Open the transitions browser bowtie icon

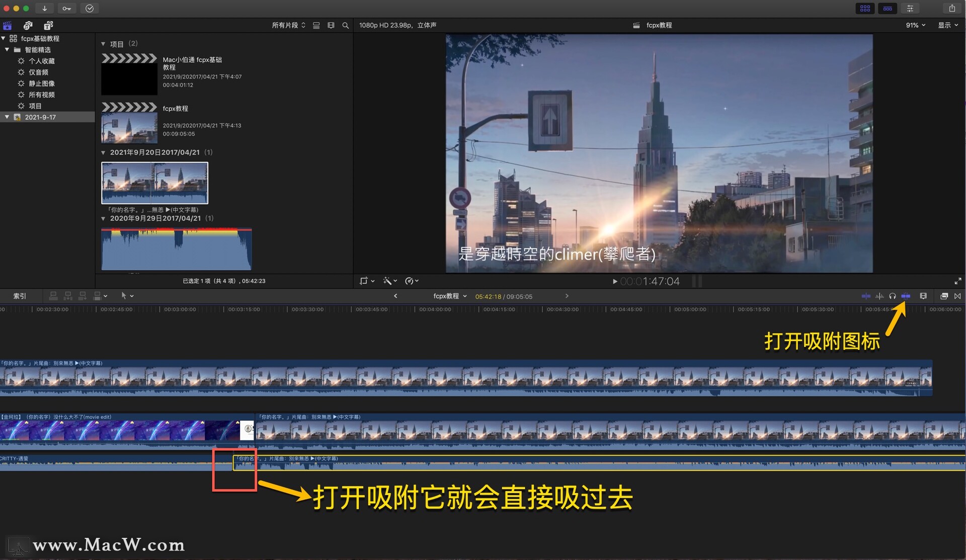coord(957,296)
